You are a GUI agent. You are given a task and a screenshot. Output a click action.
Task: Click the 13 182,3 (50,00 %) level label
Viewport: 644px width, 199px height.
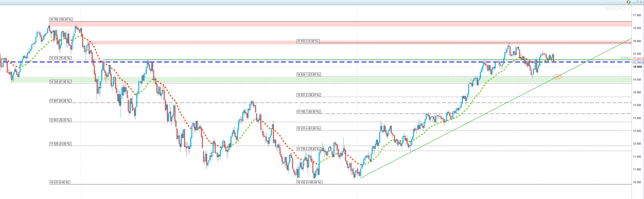308,112
